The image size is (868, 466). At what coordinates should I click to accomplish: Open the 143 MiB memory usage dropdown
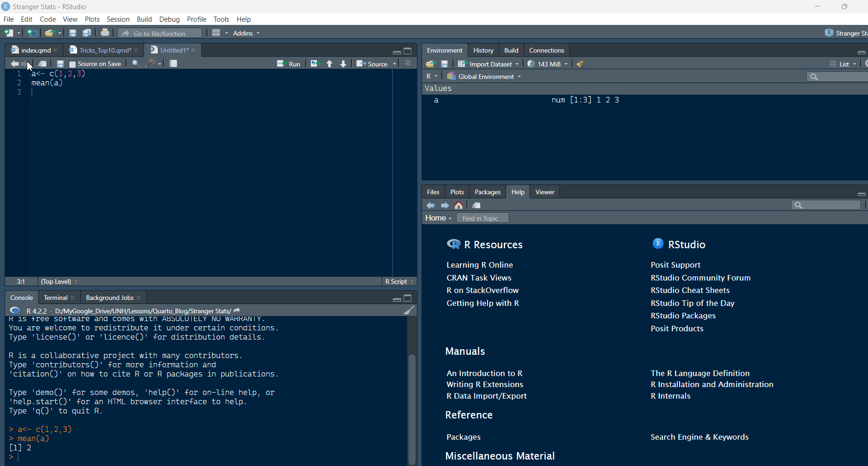(548, 64)
